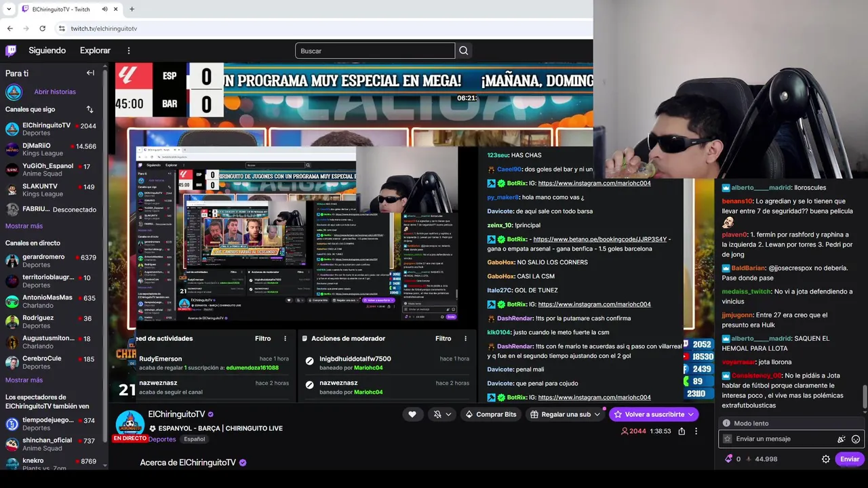The height and width of the screenshot is (488, 868).
Task: Collapse the Para ti sidebar
Action: point(90,73)
